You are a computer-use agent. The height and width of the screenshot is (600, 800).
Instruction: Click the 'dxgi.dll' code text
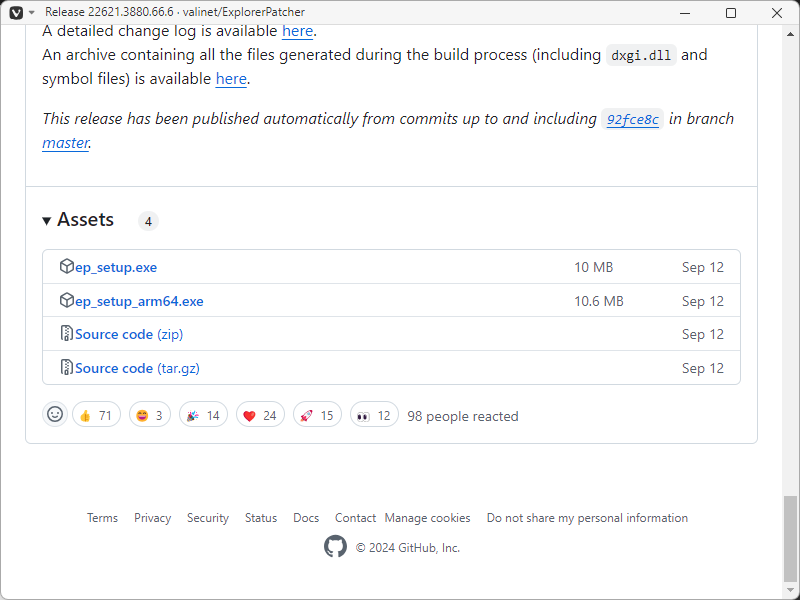(x=641, y=56)
